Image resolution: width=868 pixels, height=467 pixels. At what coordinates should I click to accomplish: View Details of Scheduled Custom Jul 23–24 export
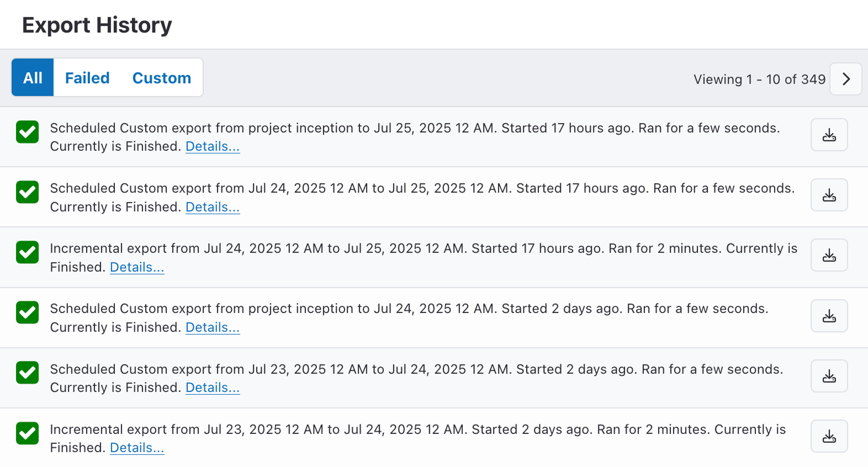pyautogui.click(x=213, y=388)
